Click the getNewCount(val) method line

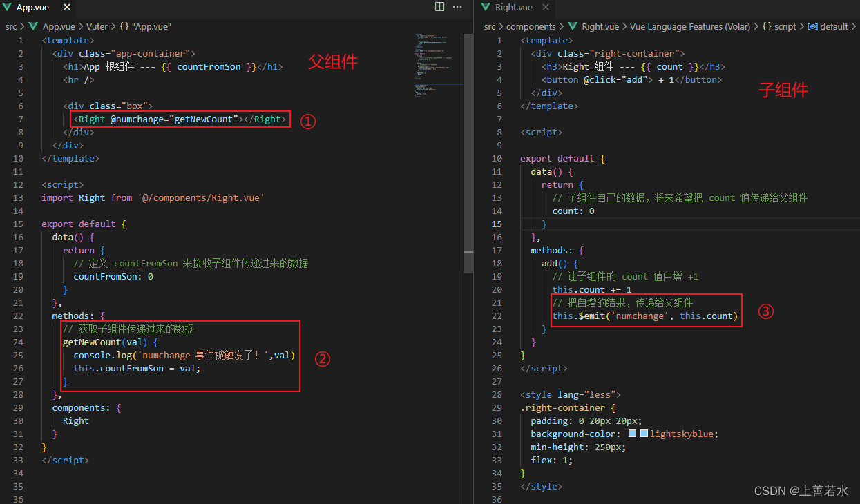coord(111,342)
